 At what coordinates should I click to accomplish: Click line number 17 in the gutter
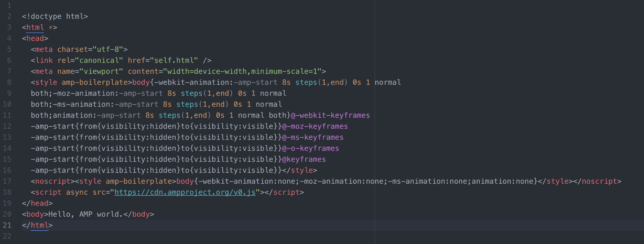tap(7, 181)
